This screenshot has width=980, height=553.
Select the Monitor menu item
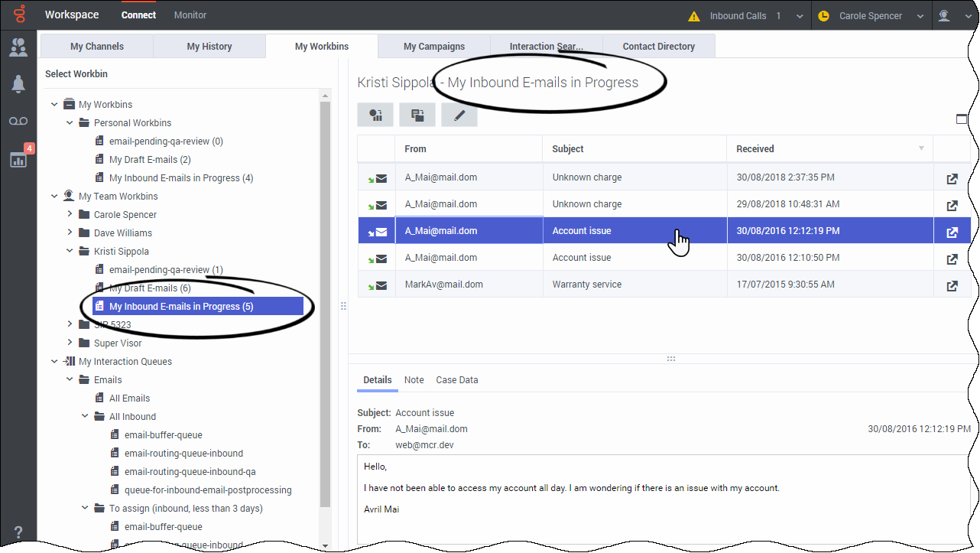[x=190, y=15]
